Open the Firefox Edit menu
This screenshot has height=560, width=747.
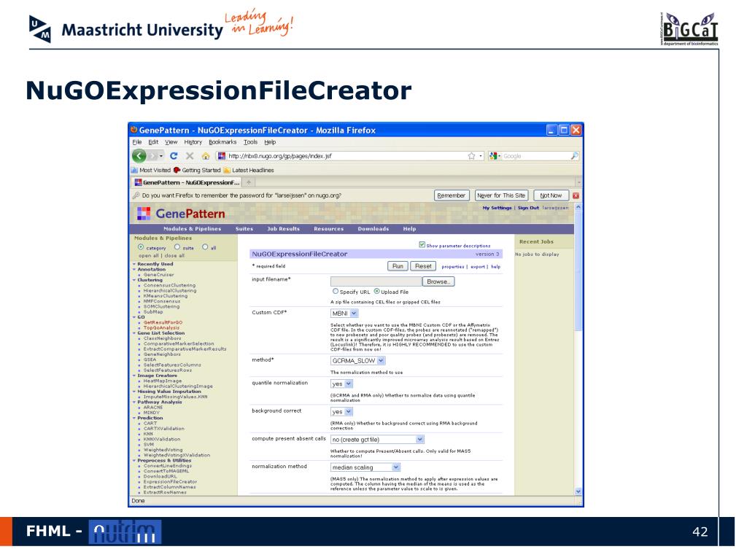(x=153, y=142)
